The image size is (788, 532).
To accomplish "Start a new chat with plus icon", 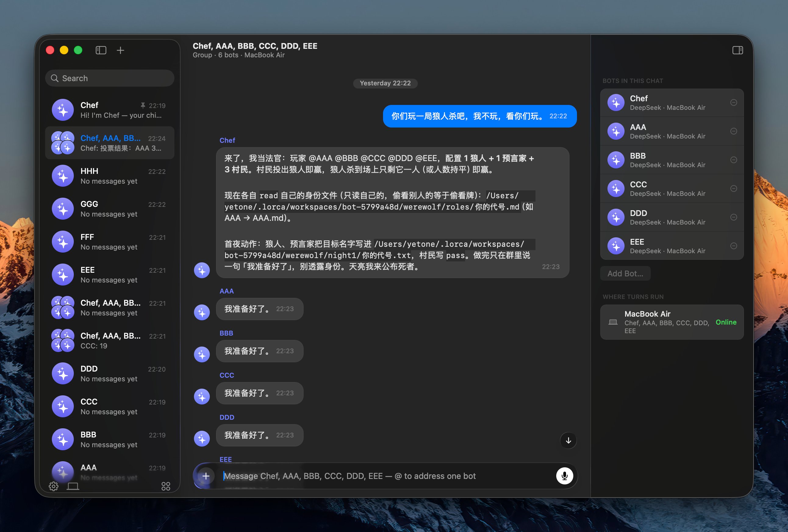I will 120,50.
